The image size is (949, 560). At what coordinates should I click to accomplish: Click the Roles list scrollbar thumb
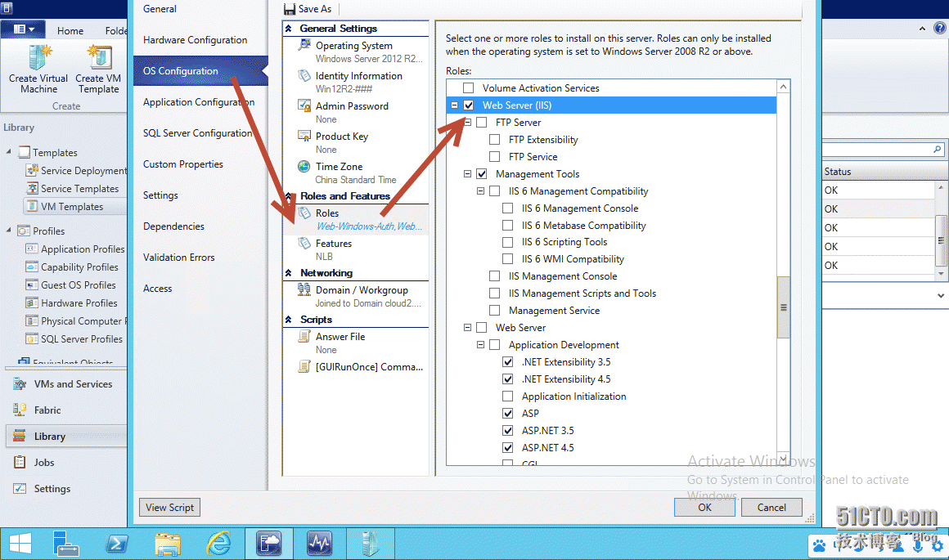pos(783,307)
